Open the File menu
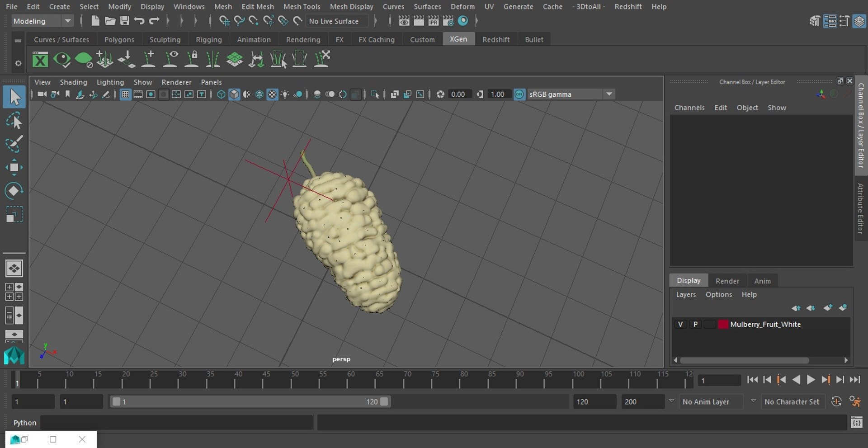This screenshot has height=448, width=868. pos(12,6)
